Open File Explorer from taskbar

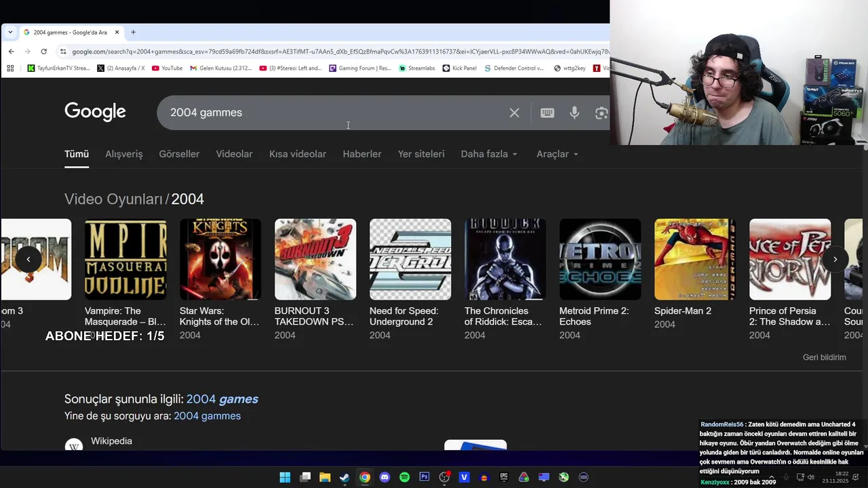pyautogui.click(x=325, y=477)
